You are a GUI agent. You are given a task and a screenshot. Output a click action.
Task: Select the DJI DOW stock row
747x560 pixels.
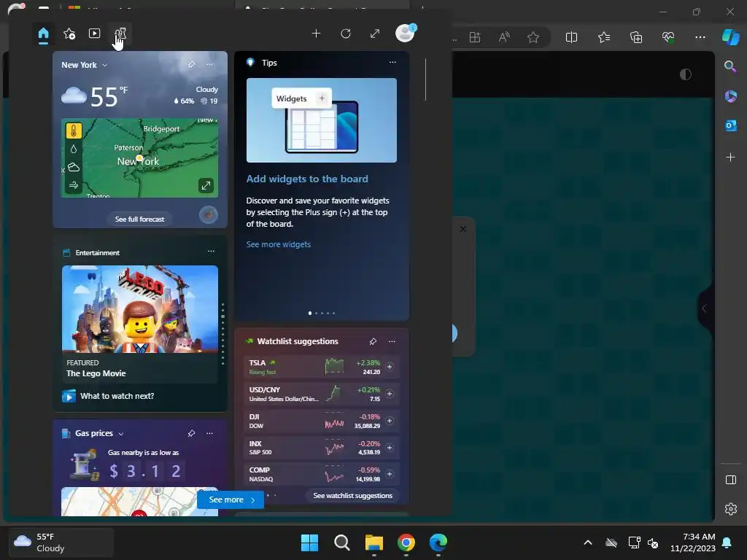[x=322, y=421]
